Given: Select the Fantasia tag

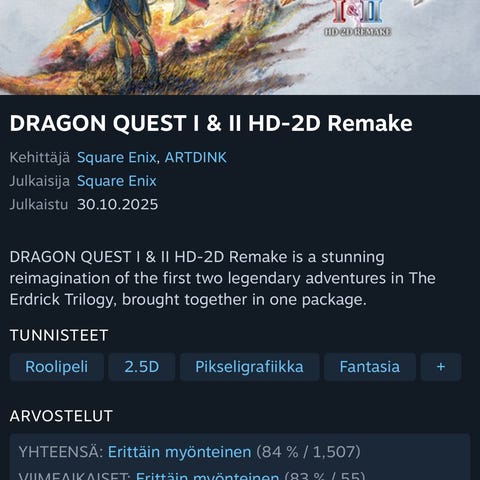Looking at the screenshot, I should click(x=370, y=367).
